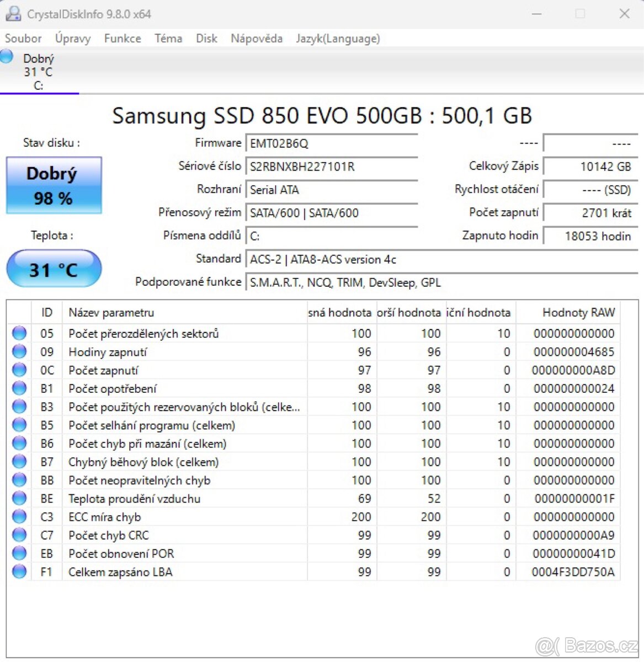The height and width of the screenshot is (662, 644).
Task: Click the Dobrý 98 % health status box
Action: pos(54,185)
